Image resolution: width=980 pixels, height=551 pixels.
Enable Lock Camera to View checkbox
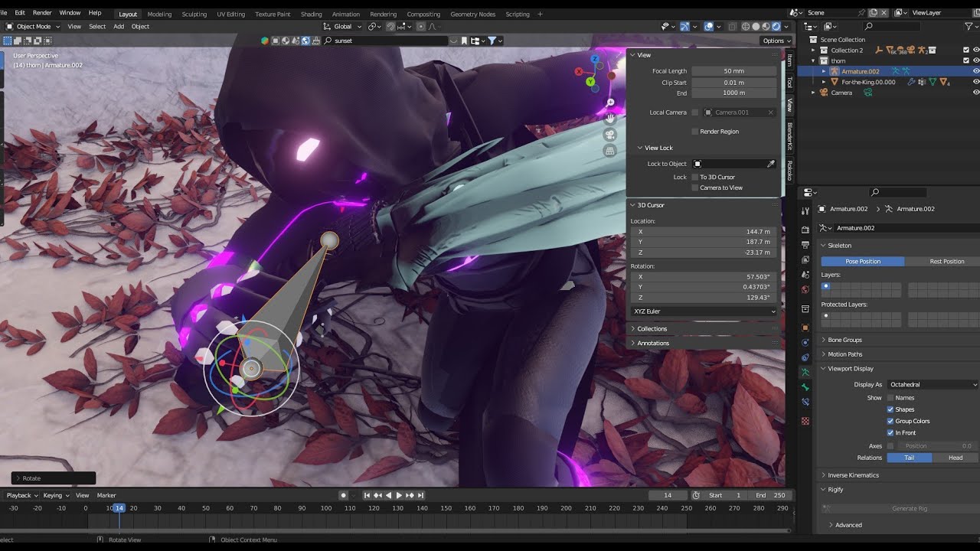694,187
